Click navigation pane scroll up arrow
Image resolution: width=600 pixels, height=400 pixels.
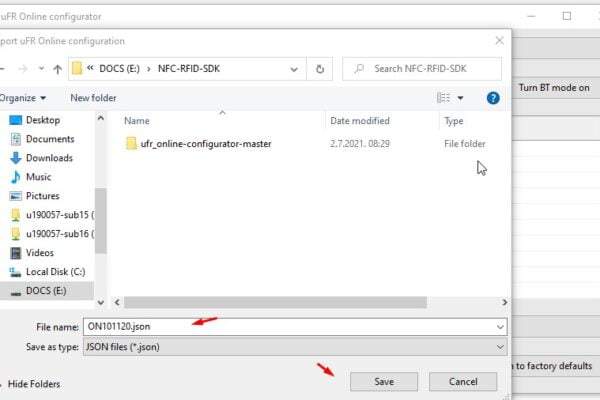point(101,118)
